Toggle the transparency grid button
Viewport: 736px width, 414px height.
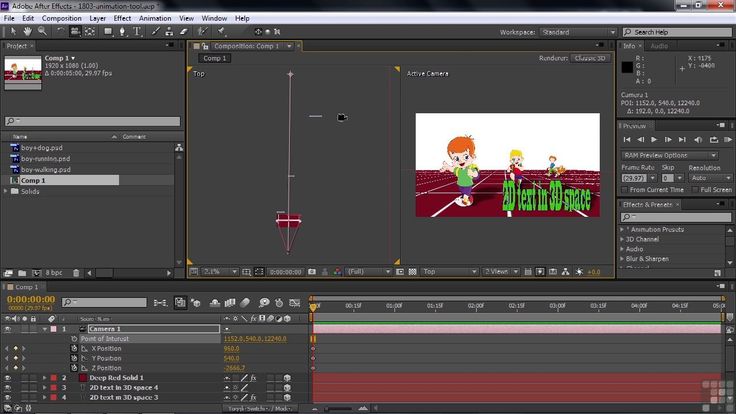click(x=412, y=272)
